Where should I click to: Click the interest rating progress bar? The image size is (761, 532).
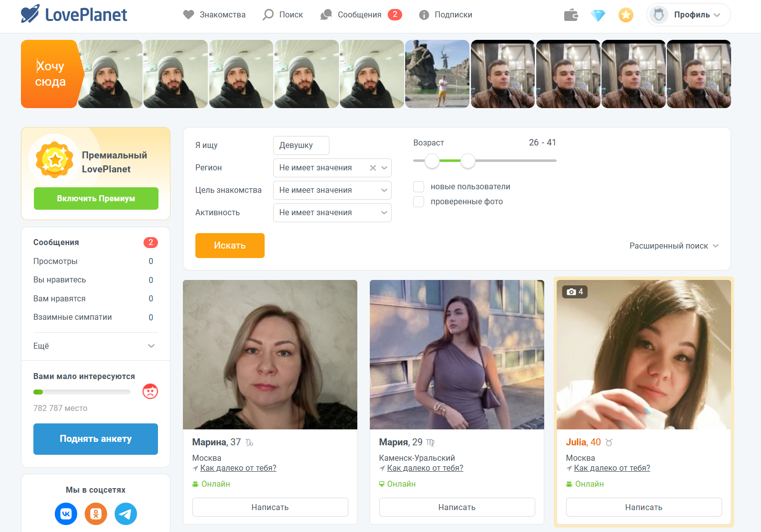point(82,392)
